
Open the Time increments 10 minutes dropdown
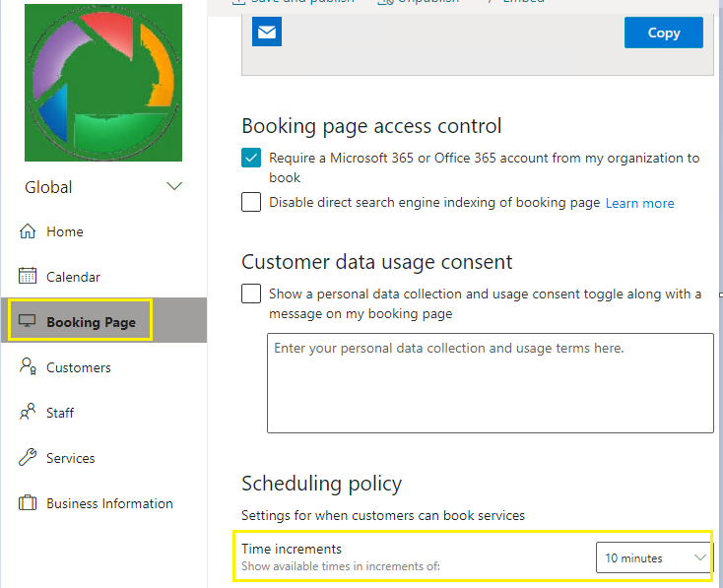(653, 557)
